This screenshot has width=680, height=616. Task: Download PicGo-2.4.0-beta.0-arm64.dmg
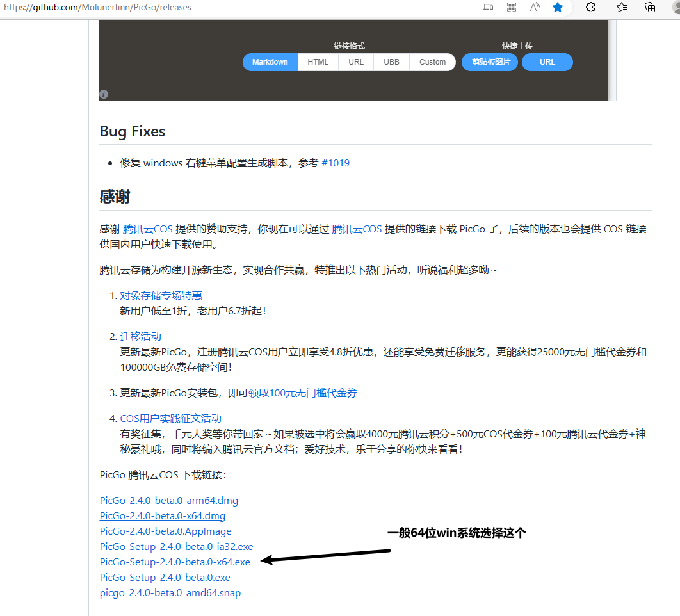point(168,500)
